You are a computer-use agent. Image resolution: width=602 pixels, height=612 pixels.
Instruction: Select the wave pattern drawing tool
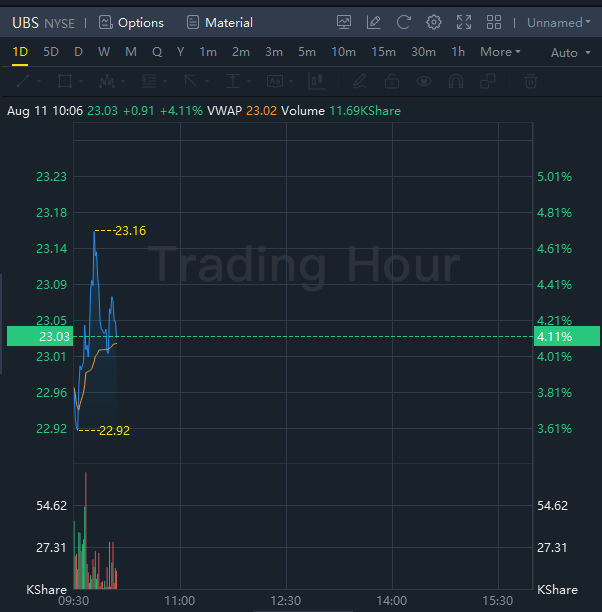coord(107,81)
